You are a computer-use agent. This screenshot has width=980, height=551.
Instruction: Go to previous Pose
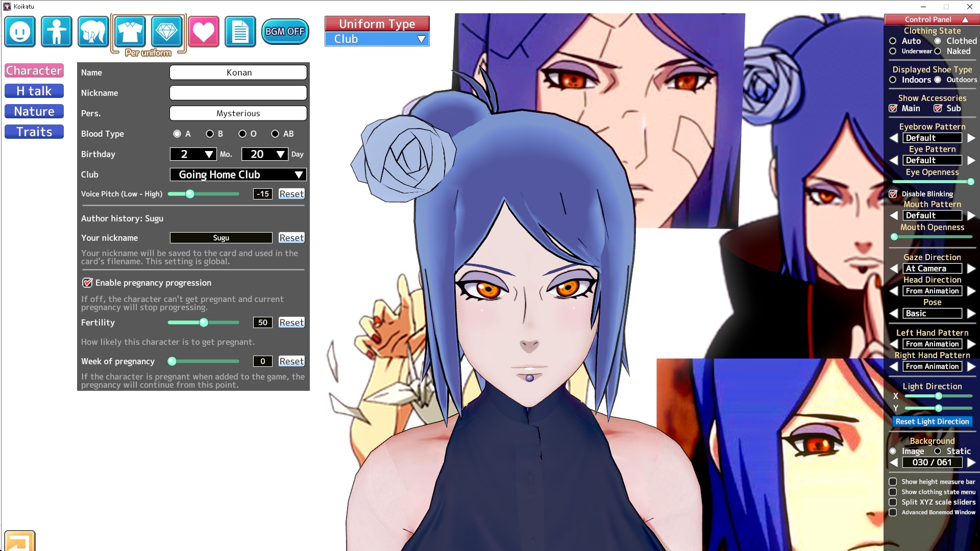(894, 313)
